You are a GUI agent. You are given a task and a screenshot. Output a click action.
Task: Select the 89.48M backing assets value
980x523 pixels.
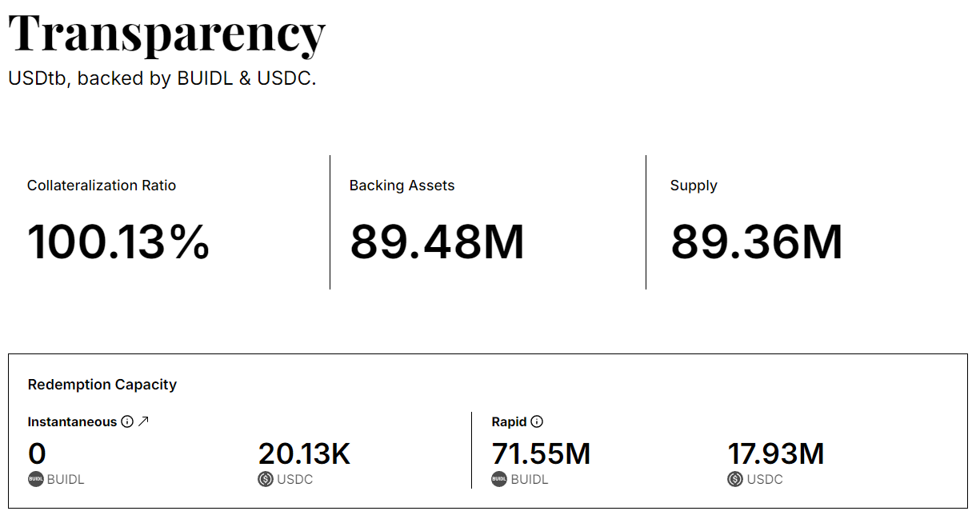pyautogui.click(x=437, y=242)
